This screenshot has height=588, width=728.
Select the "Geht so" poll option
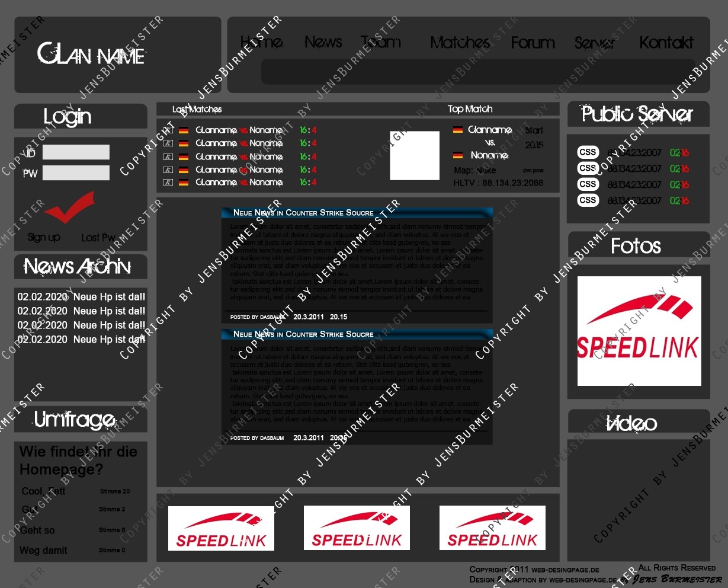pos(37,531)
